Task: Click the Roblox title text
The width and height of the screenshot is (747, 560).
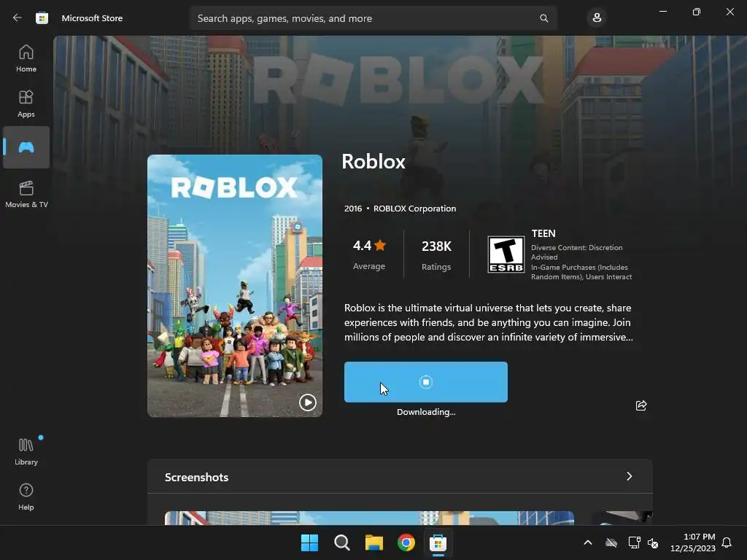Action: tap(373, 161)
